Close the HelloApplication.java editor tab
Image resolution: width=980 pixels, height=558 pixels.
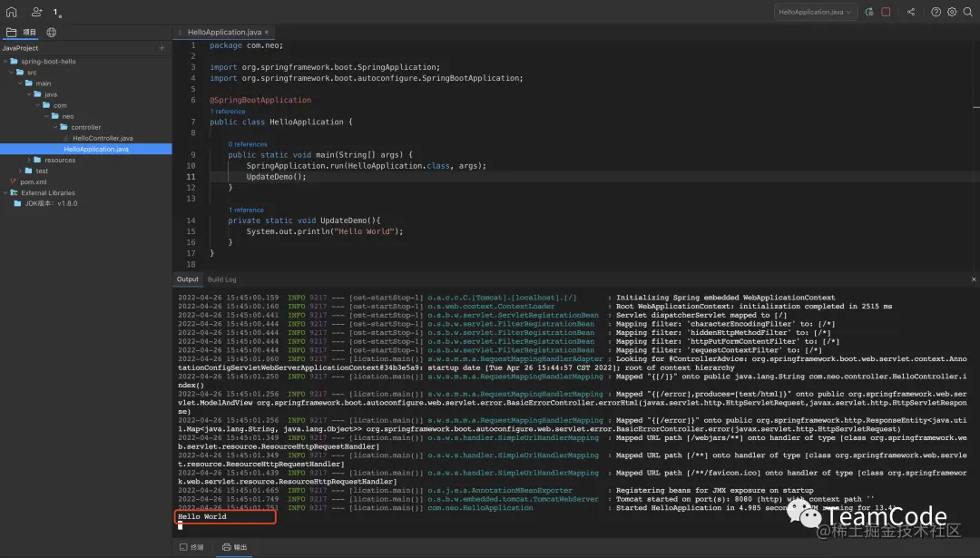coord(267,33)
